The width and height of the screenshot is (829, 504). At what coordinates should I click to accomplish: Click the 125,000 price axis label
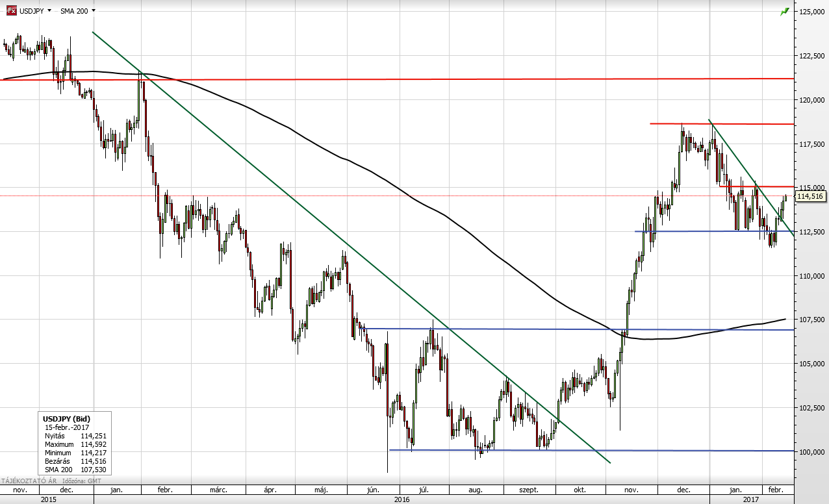pos(812,12)
